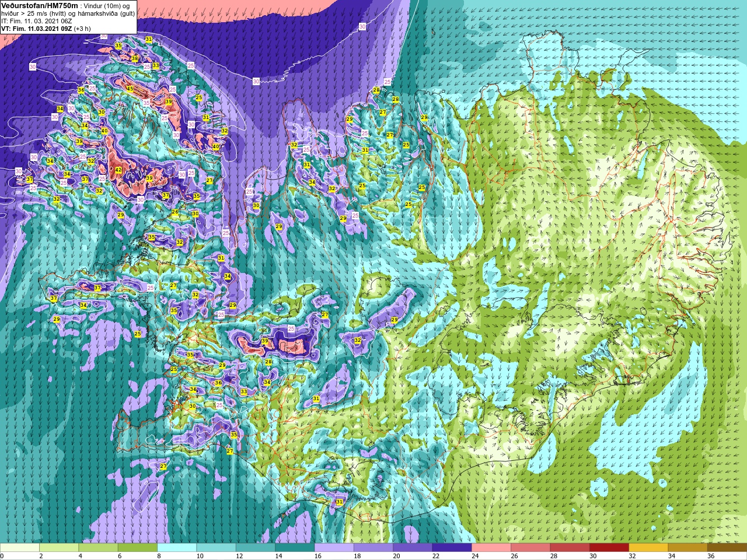The width and height of the screenshot is (747, 560).
Task: Click the 30–32 m/s dark red legend swatch
Action: pyautogui.click(x=609, y=548)
